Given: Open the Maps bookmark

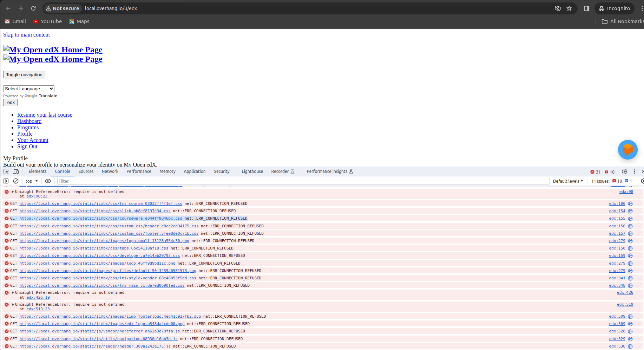Looking at the screenshot, I should (x=79, y=21).
